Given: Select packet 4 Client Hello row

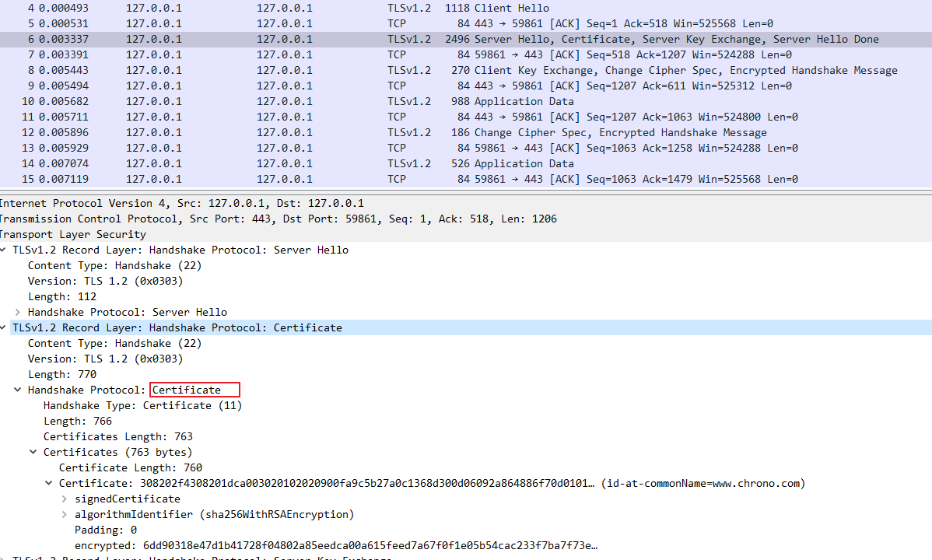Looking at the screenshot, I should [467, 8].
